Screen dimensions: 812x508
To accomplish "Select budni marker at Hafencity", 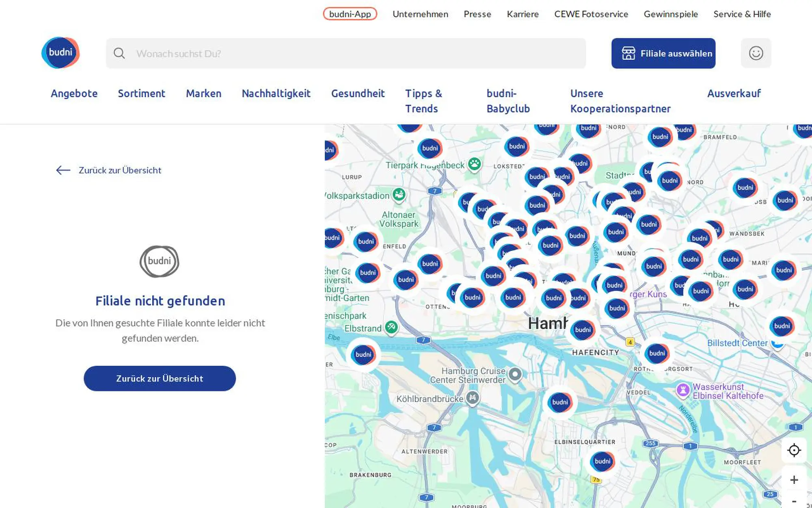I will pos(583,330).
